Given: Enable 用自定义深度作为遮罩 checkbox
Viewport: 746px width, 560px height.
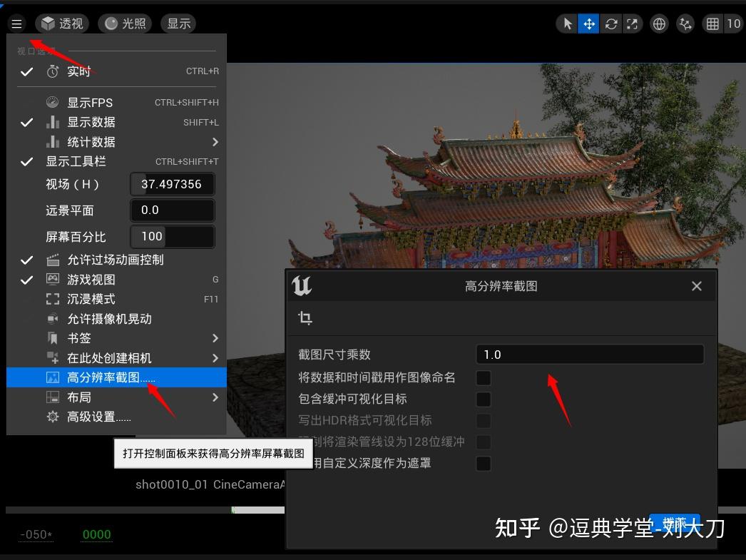Looking at the screenshot, I should pyautogui.click(x=484, y=463).
